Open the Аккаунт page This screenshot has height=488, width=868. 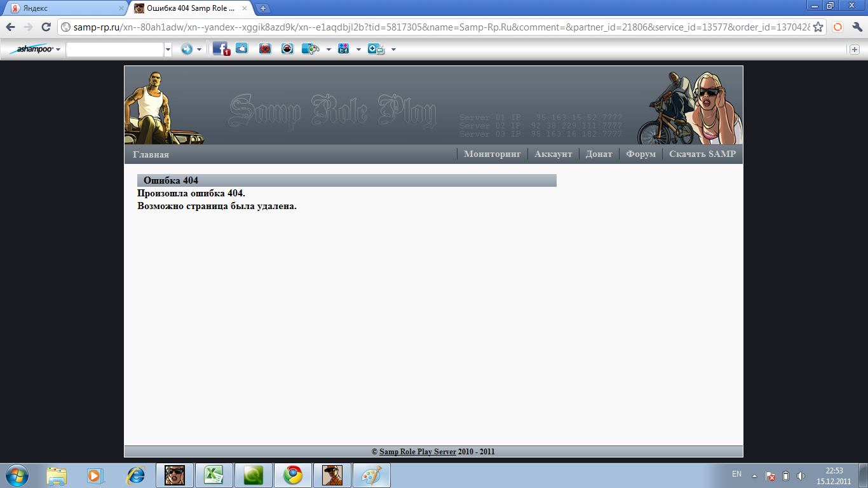click(x=553, y=154)
